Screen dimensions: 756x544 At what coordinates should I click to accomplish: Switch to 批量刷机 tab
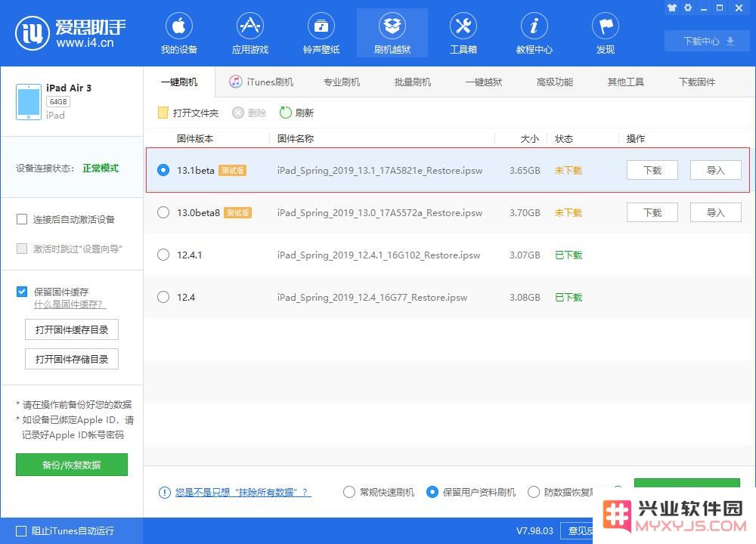coord(413,82)
